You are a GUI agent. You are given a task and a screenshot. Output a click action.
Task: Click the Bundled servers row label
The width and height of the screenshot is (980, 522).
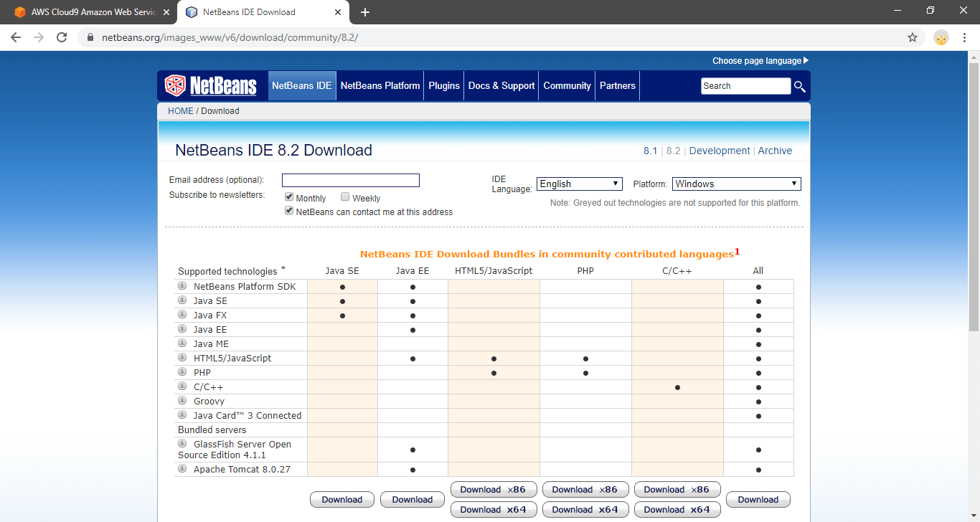click(x=212, y=430)
